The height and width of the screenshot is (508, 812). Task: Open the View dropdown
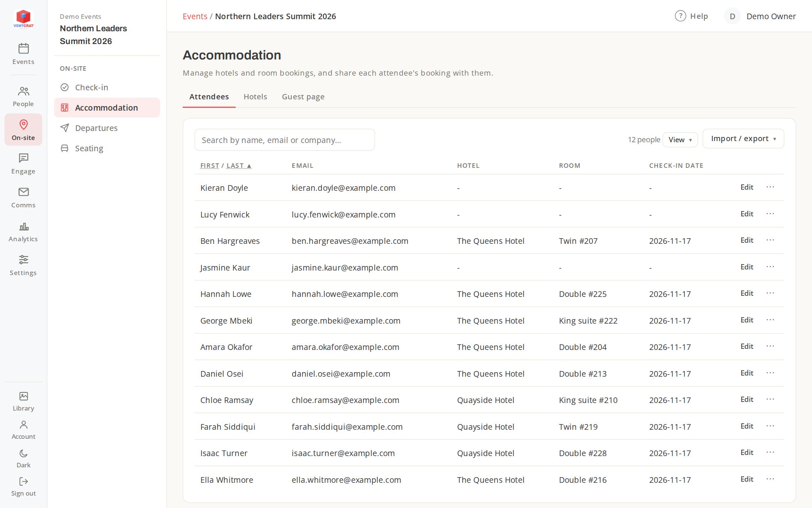point(680,140)
